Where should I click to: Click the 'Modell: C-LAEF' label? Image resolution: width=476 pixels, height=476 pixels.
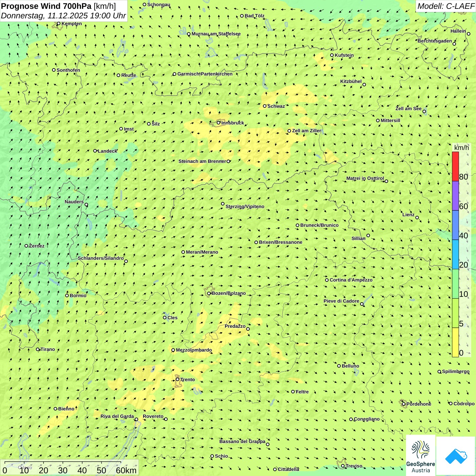tap(445, 6)
